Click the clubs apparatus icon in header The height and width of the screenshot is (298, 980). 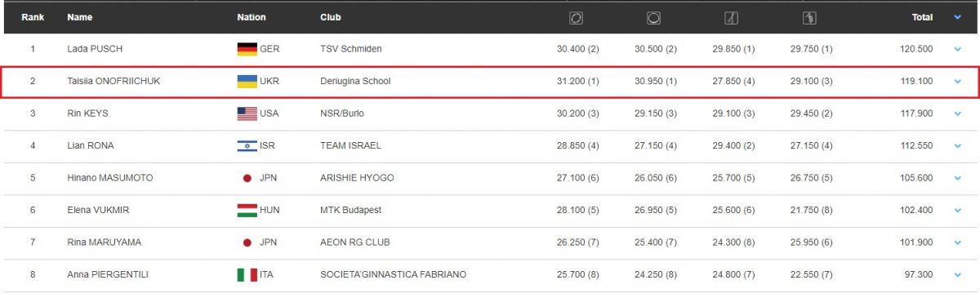click(731, 16)
